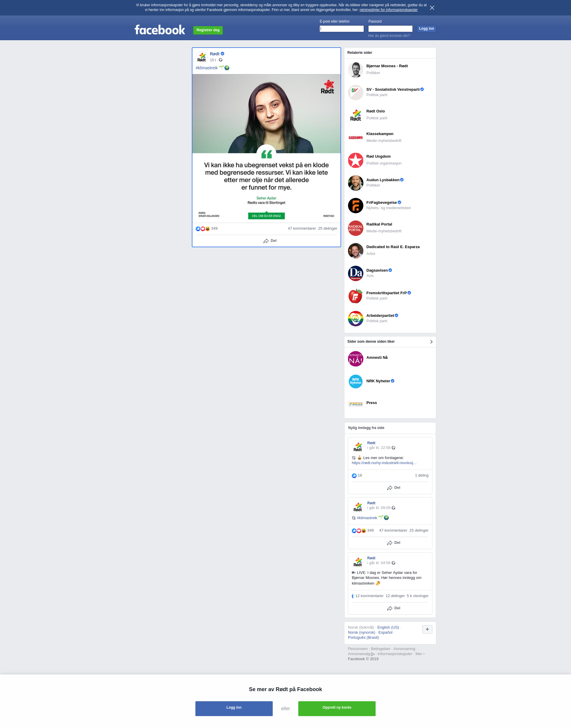Open the 'Mer' footer dropdown
This screenshot has width=571, height=728.
tap(420, 654)
